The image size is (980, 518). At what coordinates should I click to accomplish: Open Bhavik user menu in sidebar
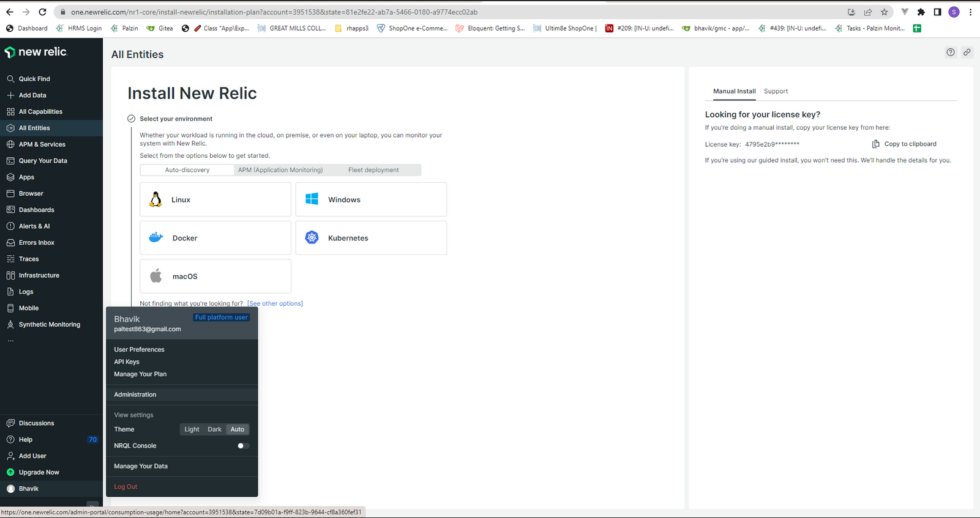(x=51, y=489)
